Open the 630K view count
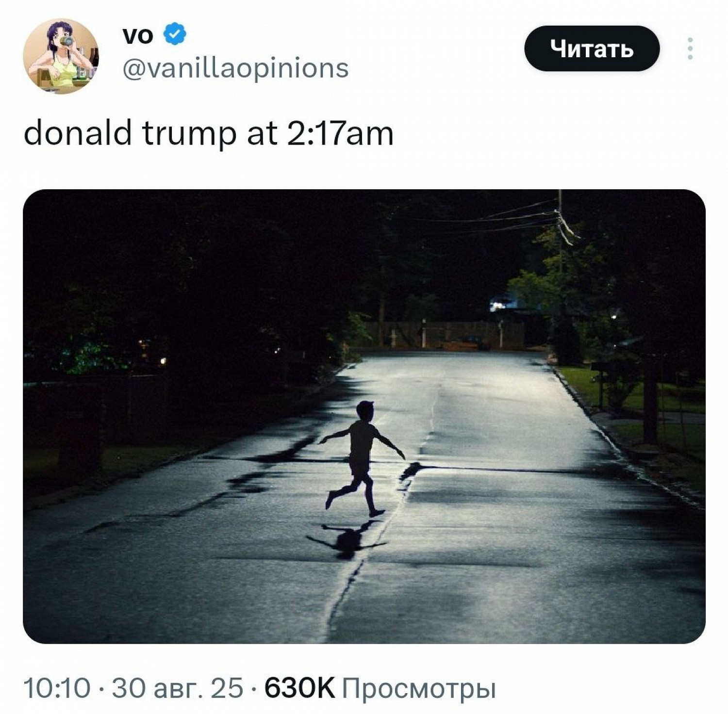This screenshot has width=728, height=714. (x=299, y=688)
